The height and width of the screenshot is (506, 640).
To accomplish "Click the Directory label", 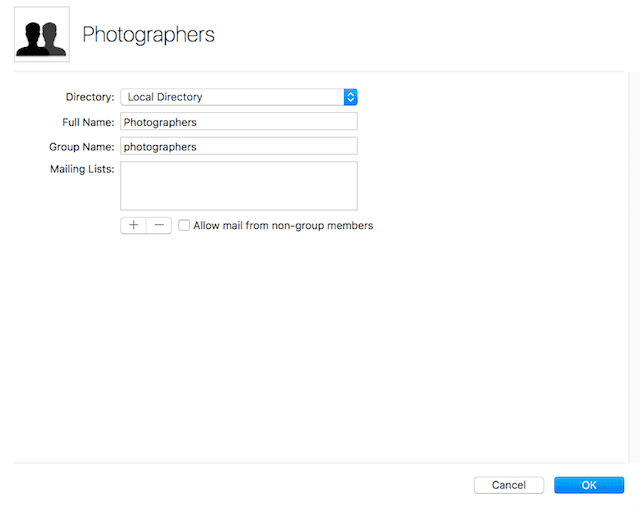I will (x=90, y=97).
